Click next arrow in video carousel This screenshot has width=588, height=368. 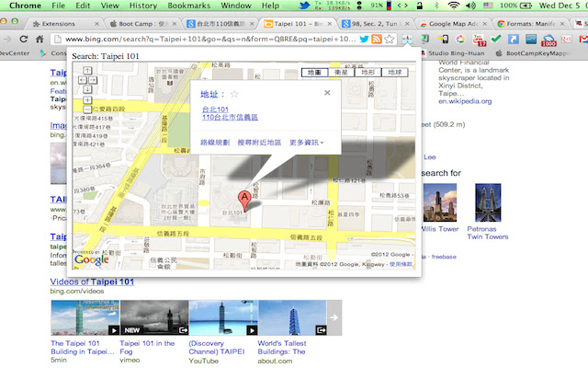[x=334, y=317]
